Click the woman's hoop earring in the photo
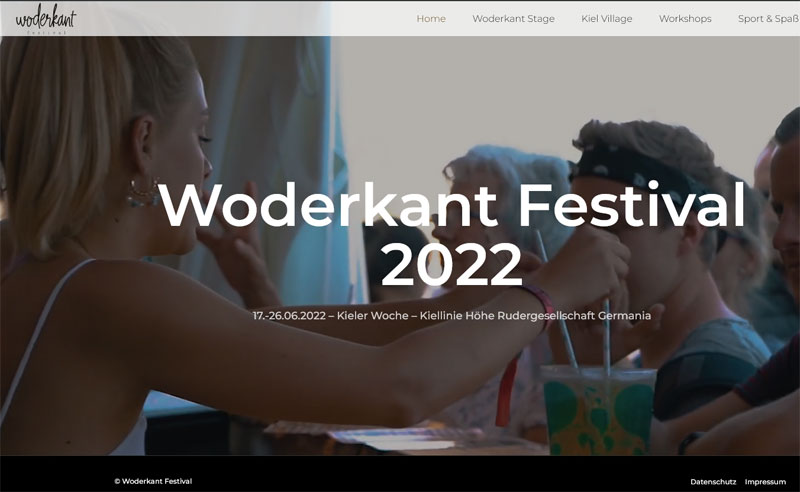The image size is (800, 492). tap(142, 193)
